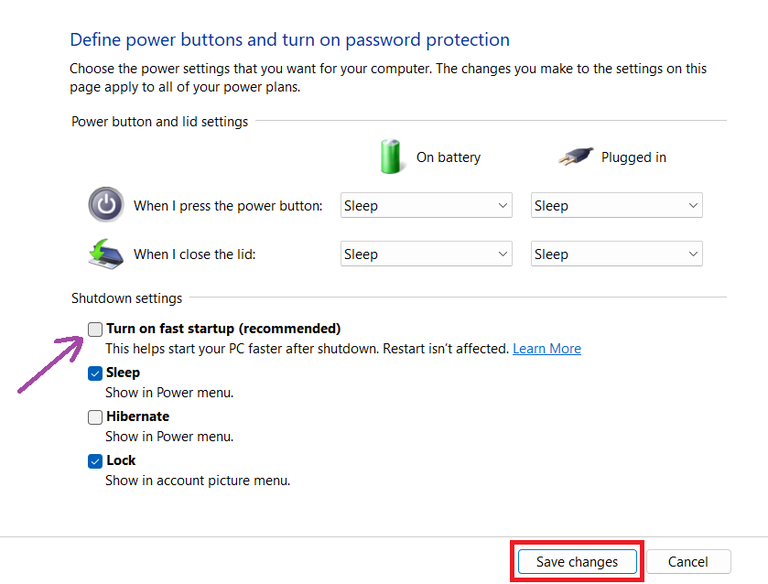Open close lid Plugged in dropdown

coord(616,254)
